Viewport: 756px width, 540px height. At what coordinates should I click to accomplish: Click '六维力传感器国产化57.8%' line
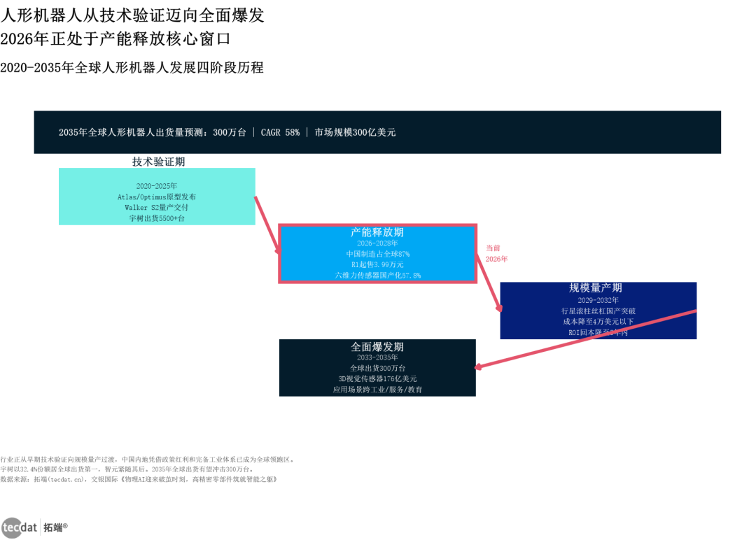377,276
